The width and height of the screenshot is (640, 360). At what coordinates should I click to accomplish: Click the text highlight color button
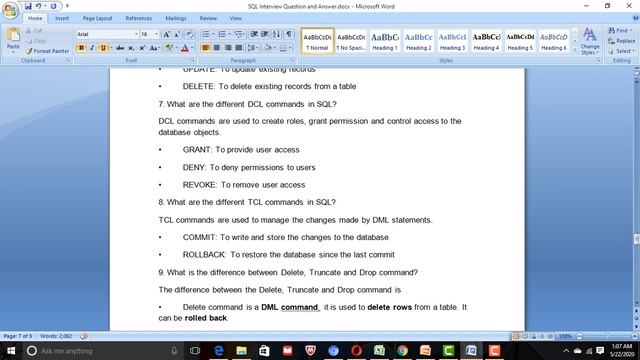coord(169,48)
